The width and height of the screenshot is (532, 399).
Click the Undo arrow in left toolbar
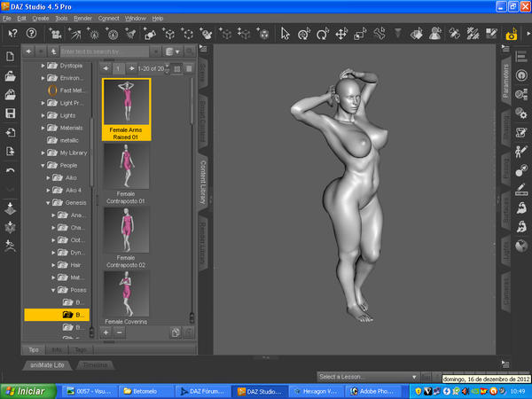[x=10, y=170]
